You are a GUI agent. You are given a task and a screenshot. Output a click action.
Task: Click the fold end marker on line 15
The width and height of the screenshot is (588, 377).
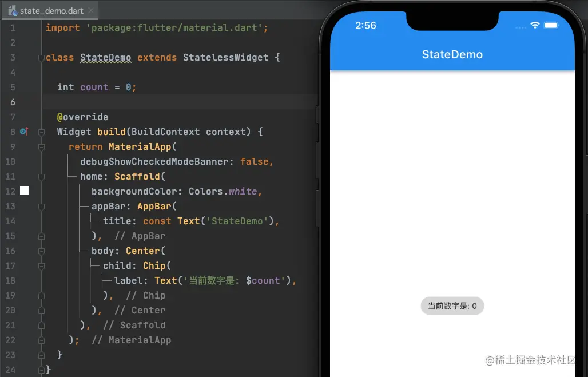click(x=41, y=236)
